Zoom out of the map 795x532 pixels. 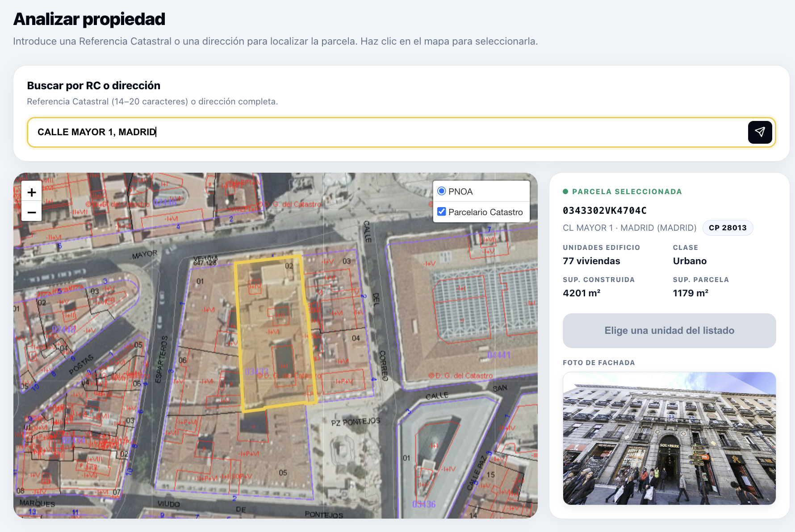coord(32,212)
